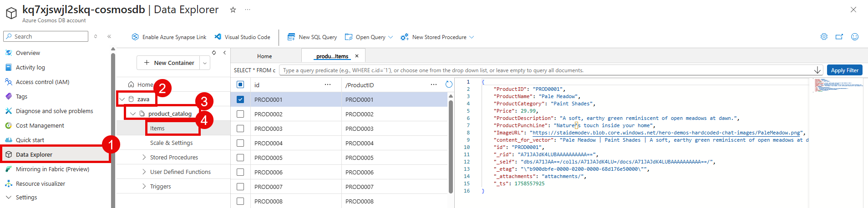Go to Home in resource tree
868x208 pixels.
coord(141,84)
